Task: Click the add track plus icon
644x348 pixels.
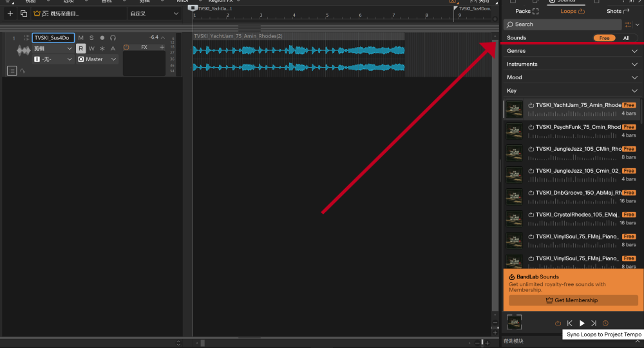Action: coord(10,14)
